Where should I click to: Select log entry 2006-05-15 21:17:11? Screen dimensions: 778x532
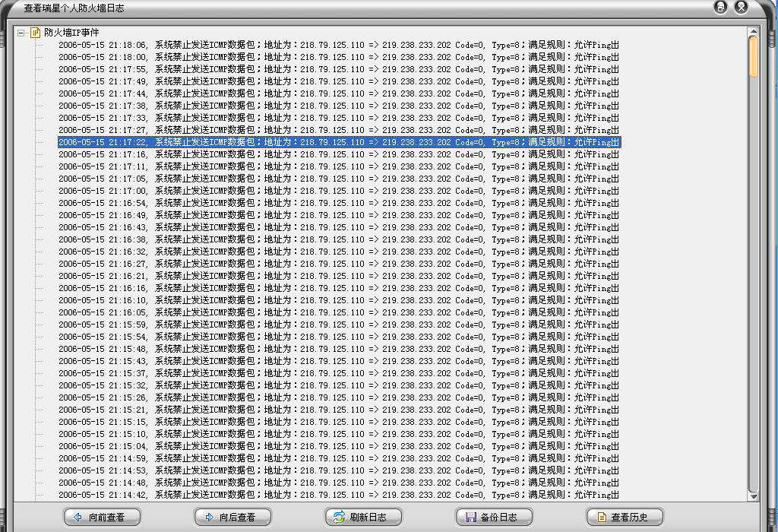click(x=340, y=166)
